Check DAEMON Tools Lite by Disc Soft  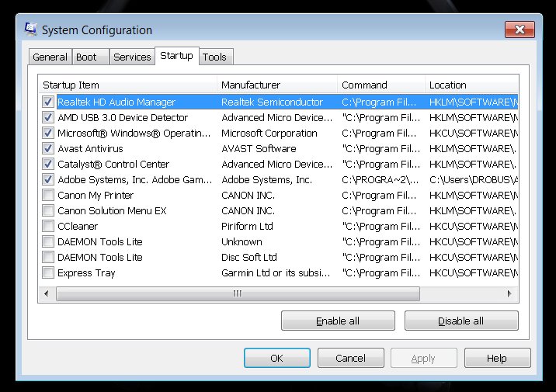[48, 257]
